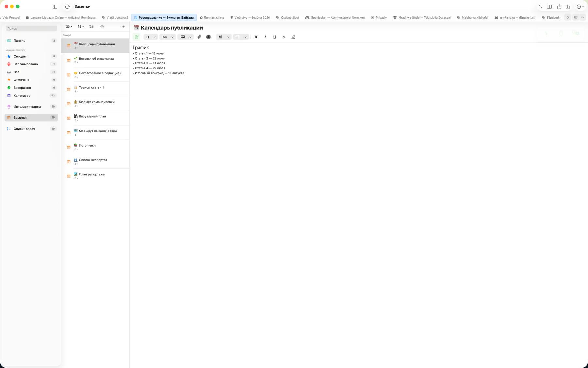Click the import download icon

pos(568,7)
